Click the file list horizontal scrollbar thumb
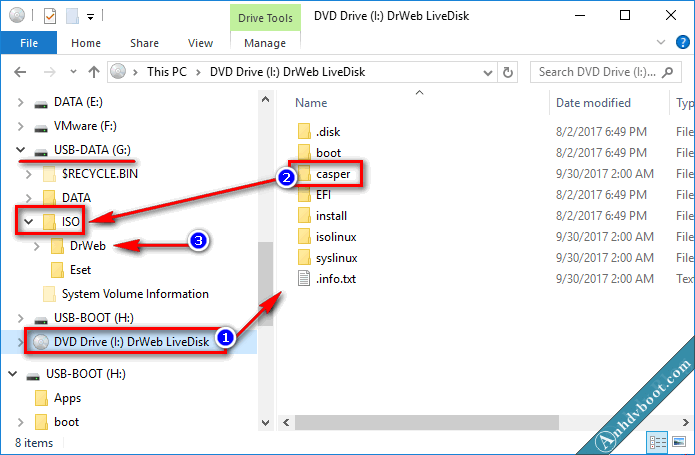 coord(427,422)
